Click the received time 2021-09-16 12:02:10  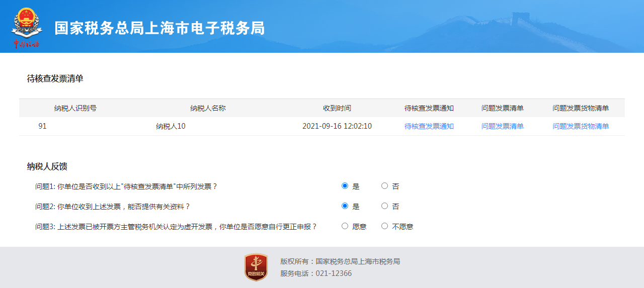click(x=337, y=126)
